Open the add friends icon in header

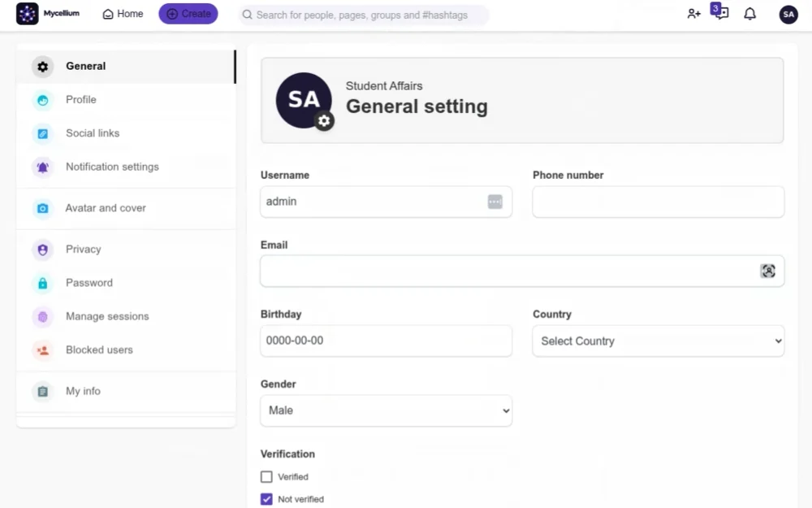(x=694, y=14)
